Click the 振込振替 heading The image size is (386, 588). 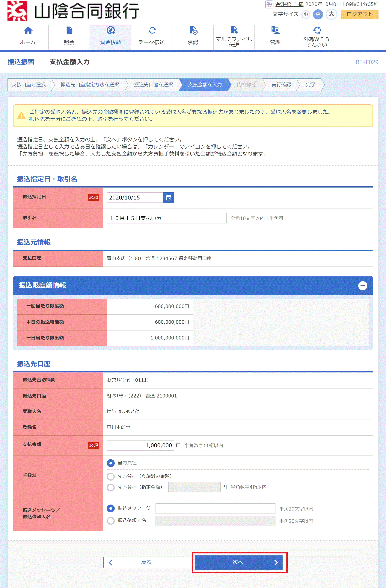coord(21,62)
